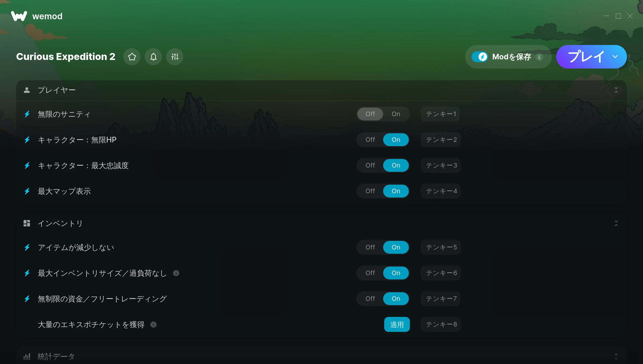Viewport: 643px width, 364px height.
Task: Click the テンキー7 hotkey field
Action: [x=440, y=299]
